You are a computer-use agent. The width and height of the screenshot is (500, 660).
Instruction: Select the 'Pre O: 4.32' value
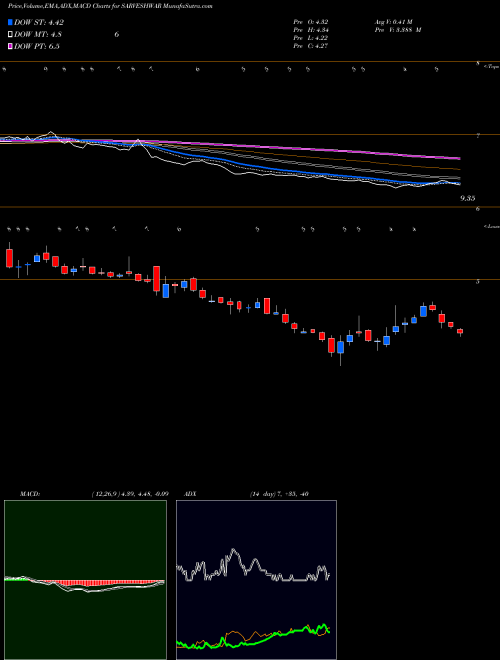[x=311, y=21]
